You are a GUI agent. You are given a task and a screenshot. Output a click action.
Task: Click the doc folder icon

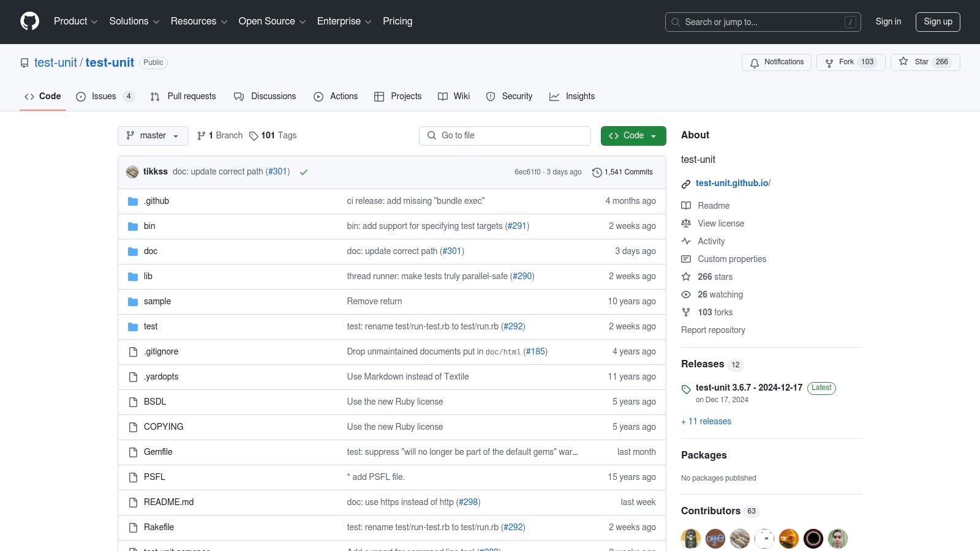coord(133,252)
